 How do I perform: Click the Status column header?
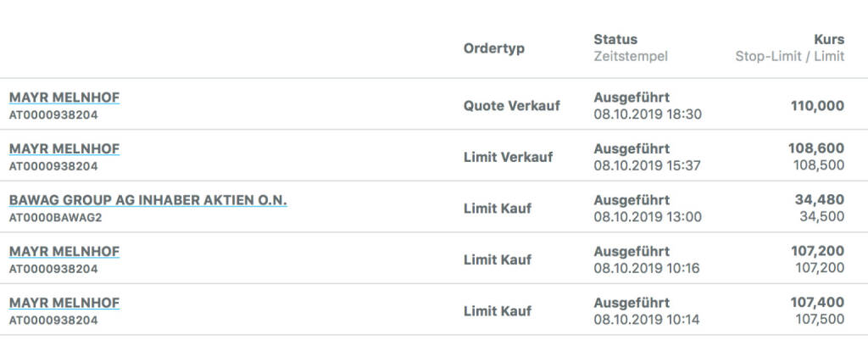615,39
